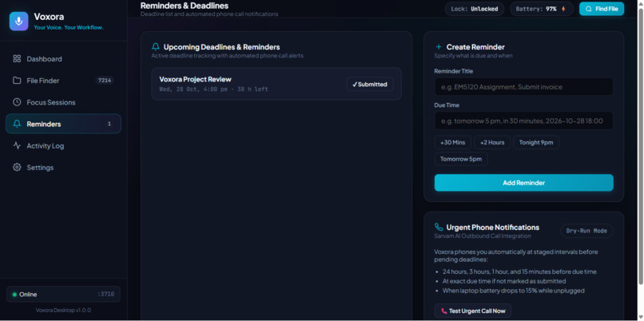This screenshot has width=644, height=321.
Task: Open the Dashboard page
Action: (63, 59)
